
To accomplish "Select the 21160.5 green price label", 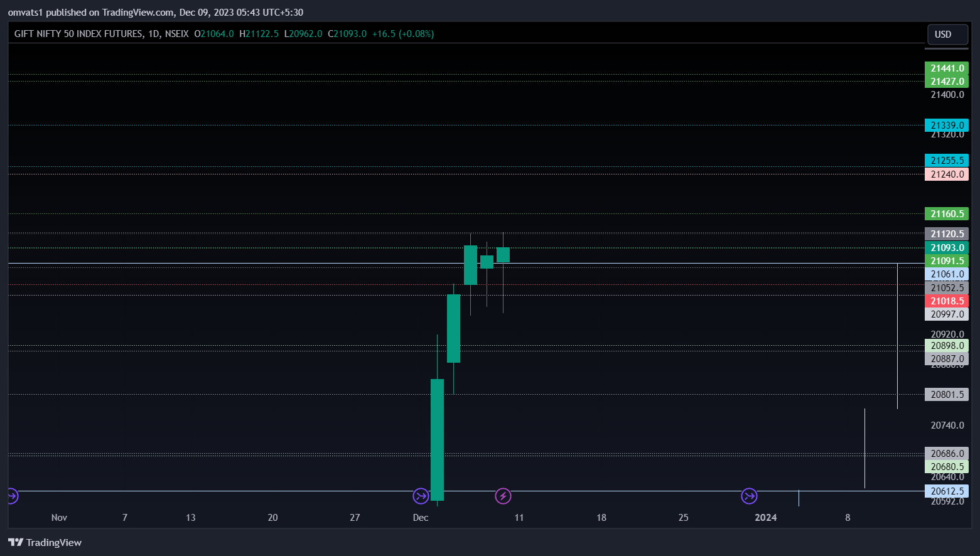I will click(x=947, y=214).
